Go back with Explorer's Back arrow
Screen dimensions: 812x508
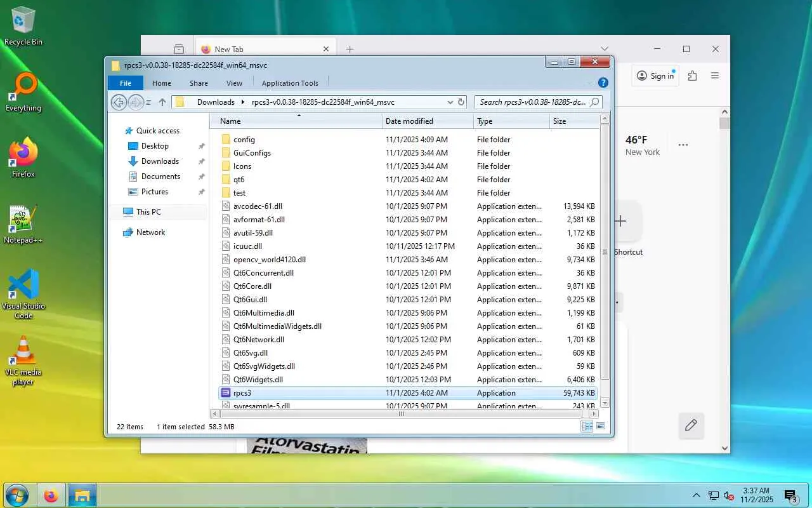coord(118,102)
